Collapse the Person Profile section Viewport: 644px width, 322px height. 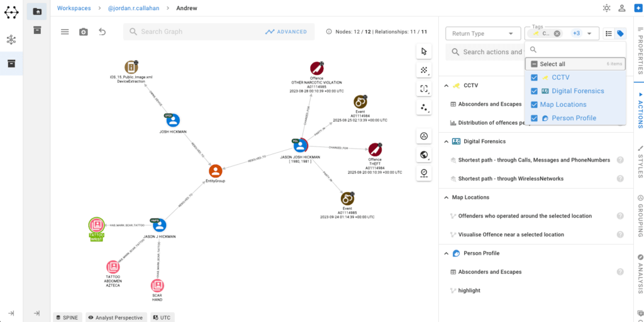[x=447, y=253]
